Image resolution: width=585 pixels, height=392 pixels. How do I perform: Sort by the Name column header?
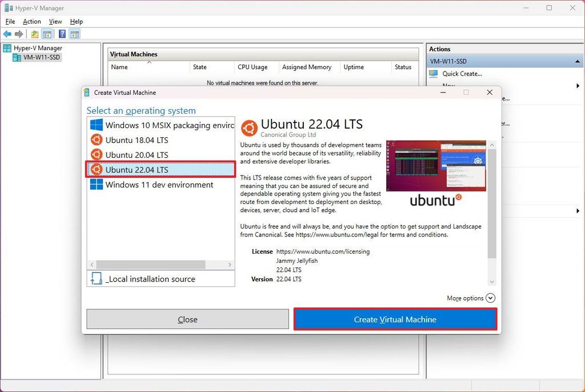[x=149, y=67]
